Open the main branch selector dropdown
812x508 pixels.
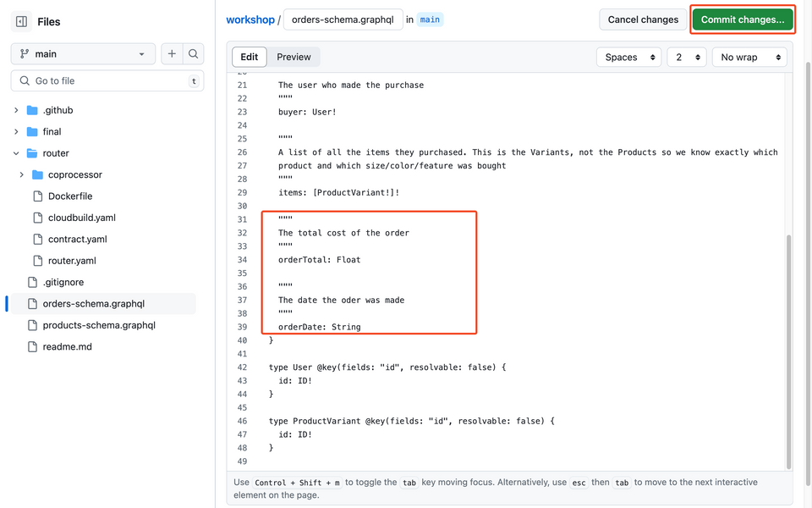click(x=83, y=54)
